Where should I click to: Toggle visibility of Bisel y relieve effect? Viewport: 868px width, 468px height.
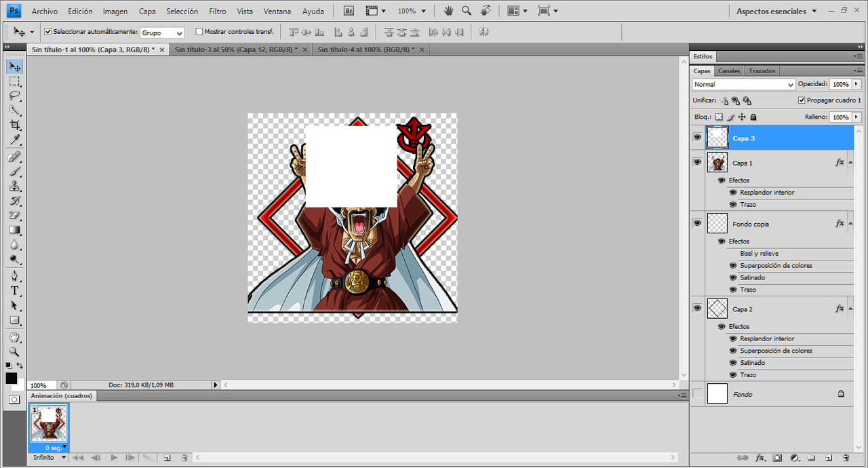pyautogui.click(x=733, y=254)
